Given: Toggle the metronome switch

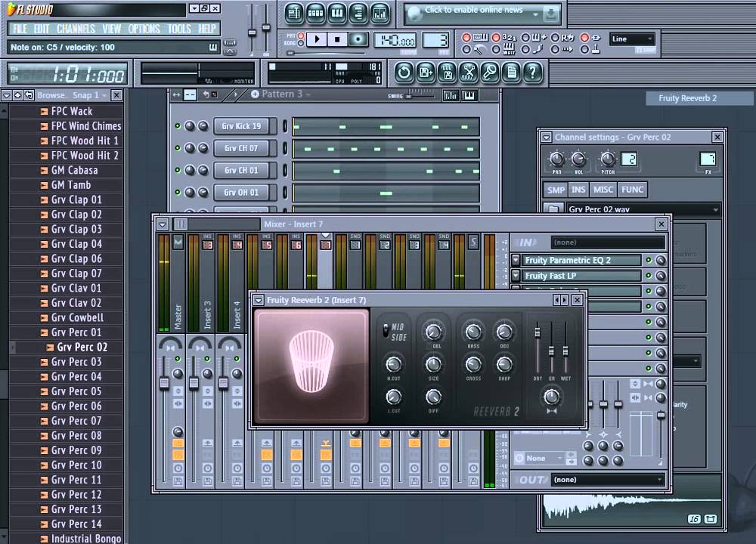Looking at the screenshot, I should pyautogui.click(x=466, y=49).
